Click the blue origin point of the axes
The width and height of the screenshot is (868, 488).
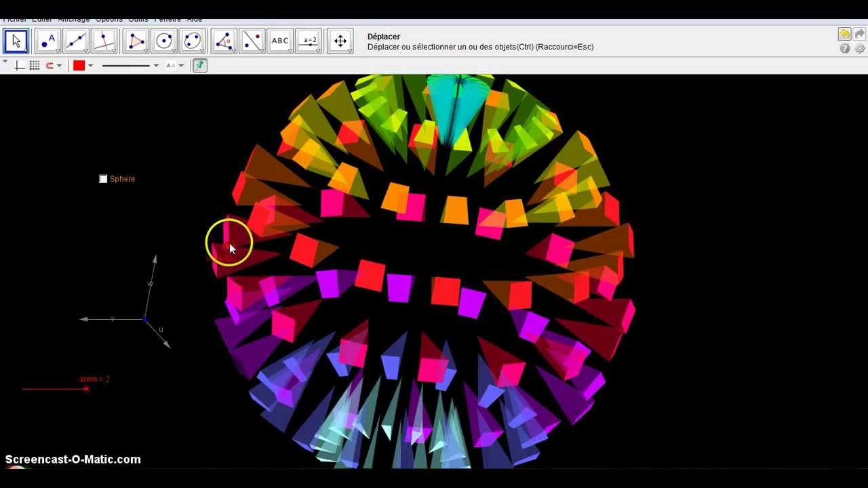[144, 319]
